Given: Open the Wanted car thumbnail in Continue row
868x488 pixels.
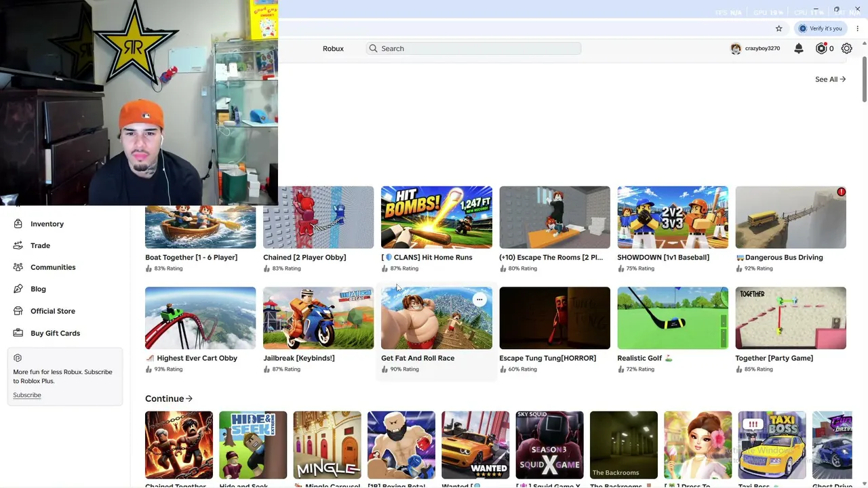Looking at the screenshot, I should click(x=475, y=445).
